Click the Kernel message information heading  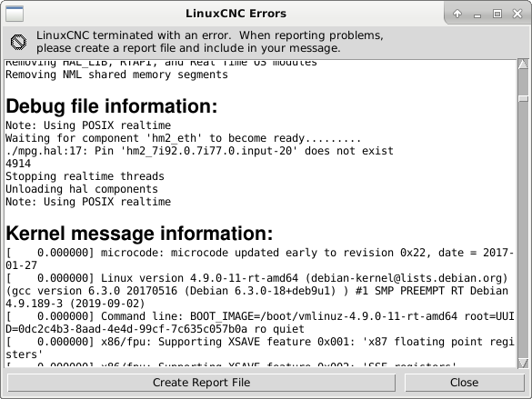point(139,234)
